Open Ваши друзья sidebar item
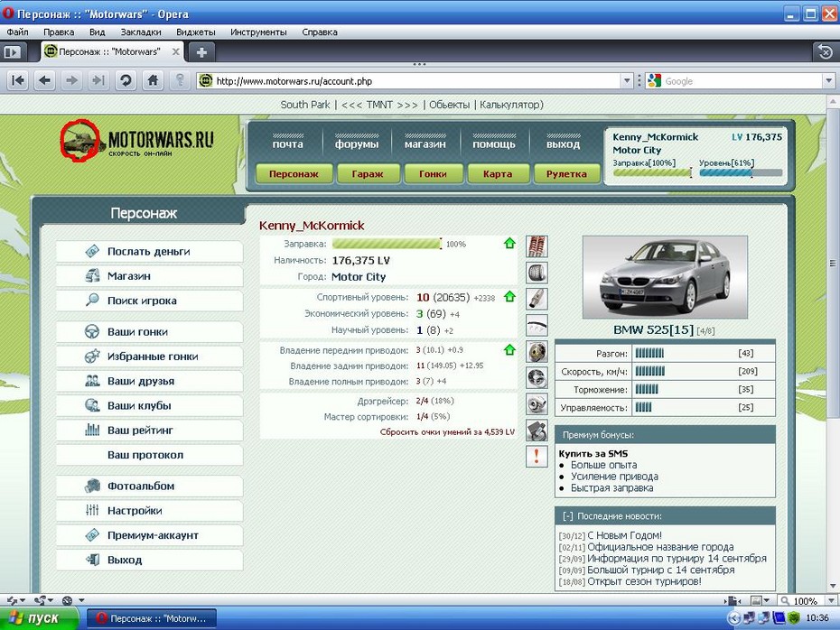Viewport: 840px width, 630px height. (x=149, y=381)
